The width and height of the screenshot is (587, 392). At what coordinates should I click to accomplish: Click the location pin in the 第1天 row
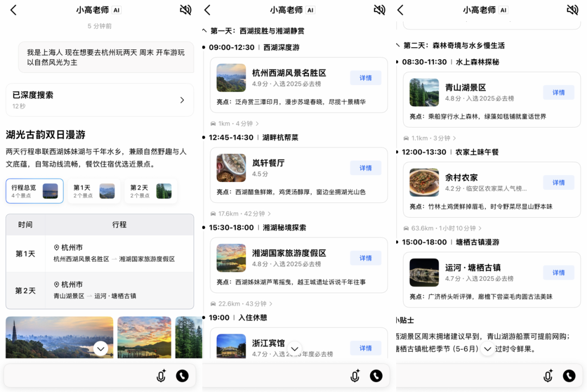tap(57, 248)
